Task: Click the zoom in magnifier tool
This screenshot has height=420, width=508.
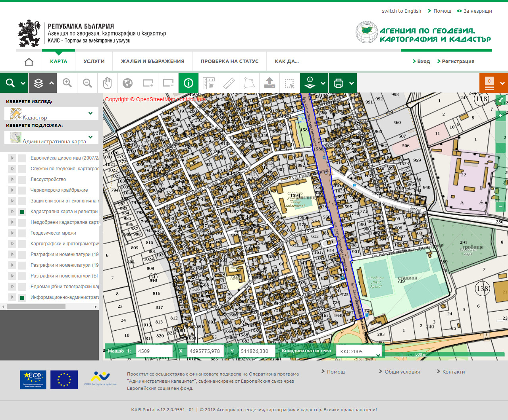Action: pyautogui.click(x=67, y=83)
